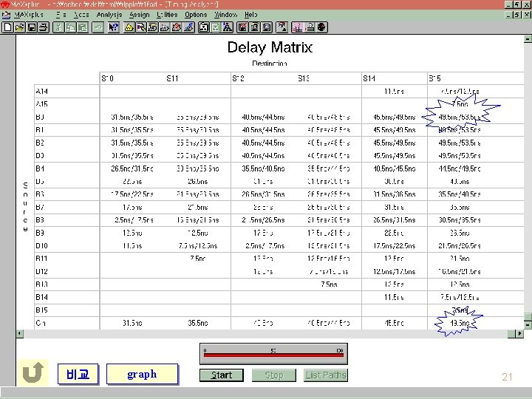Viewport: 532px width, 399px height.
Task: Click the Open file folder icon
Action: pyautogui.click(x=19, y=27)
